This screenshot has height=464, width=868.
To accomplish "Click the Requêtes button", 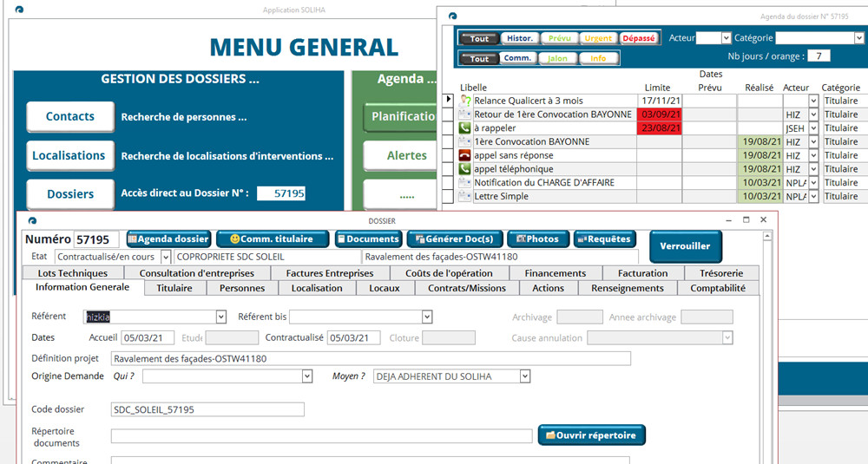I will pos(604,239).
